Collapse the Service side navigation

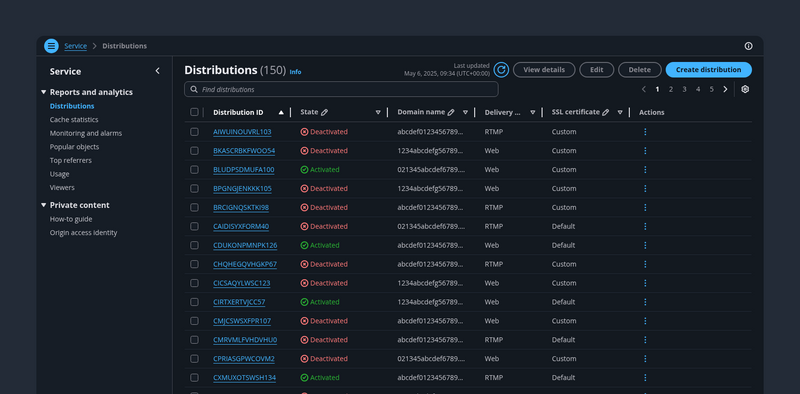tap(157, 71)
